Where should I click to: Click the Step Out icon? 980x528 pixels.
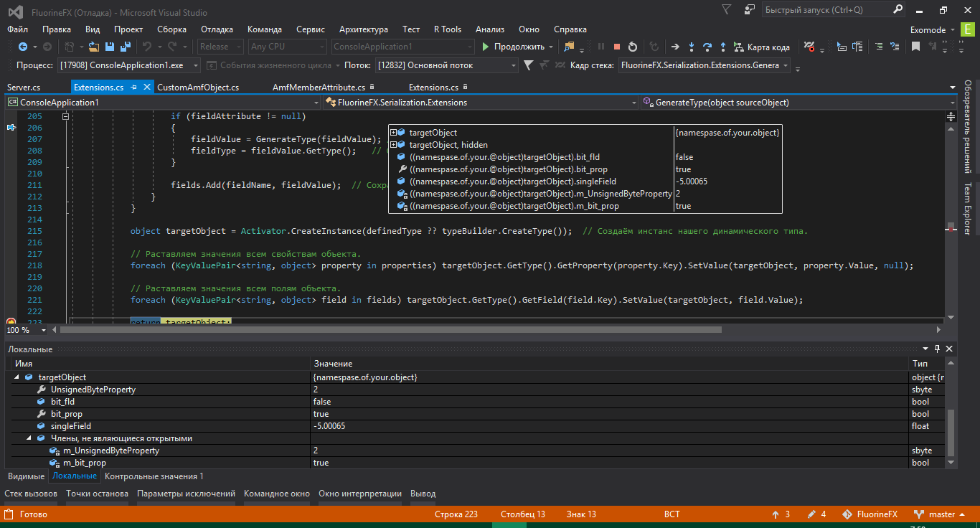pyautogui.click(x=723, y=47)
